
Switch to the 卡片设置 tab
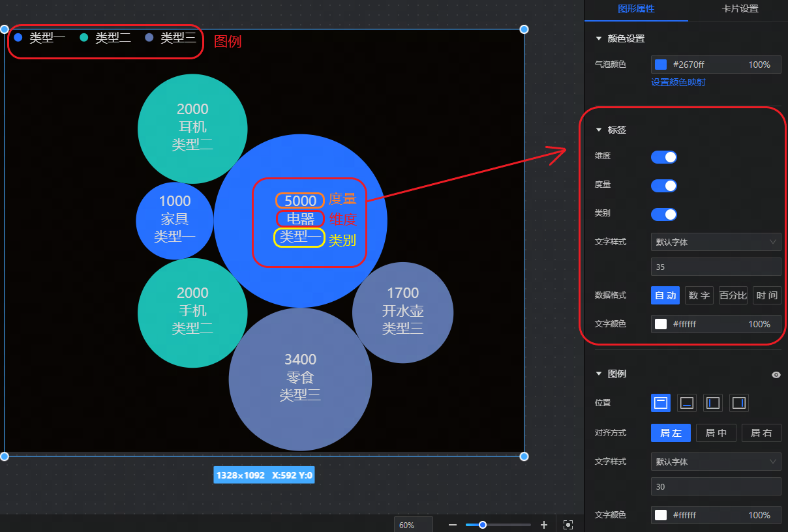tap(740, 9)
